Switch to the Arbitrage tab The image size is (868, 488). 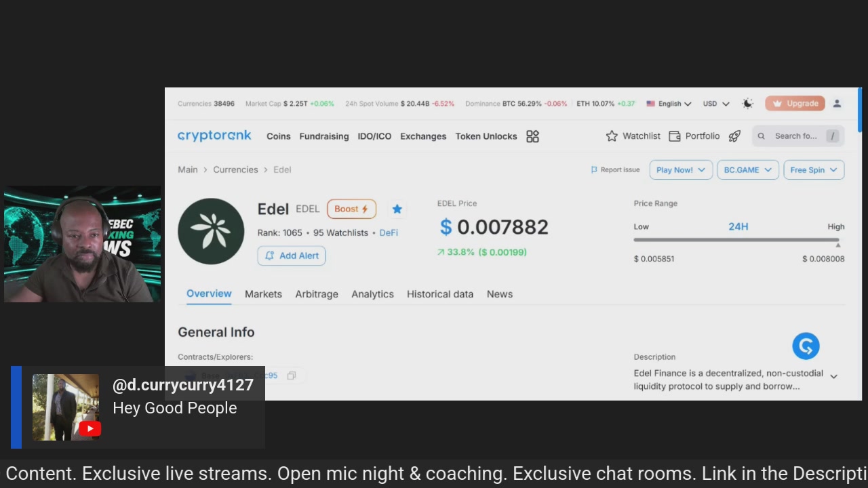[x=317, y=294]
